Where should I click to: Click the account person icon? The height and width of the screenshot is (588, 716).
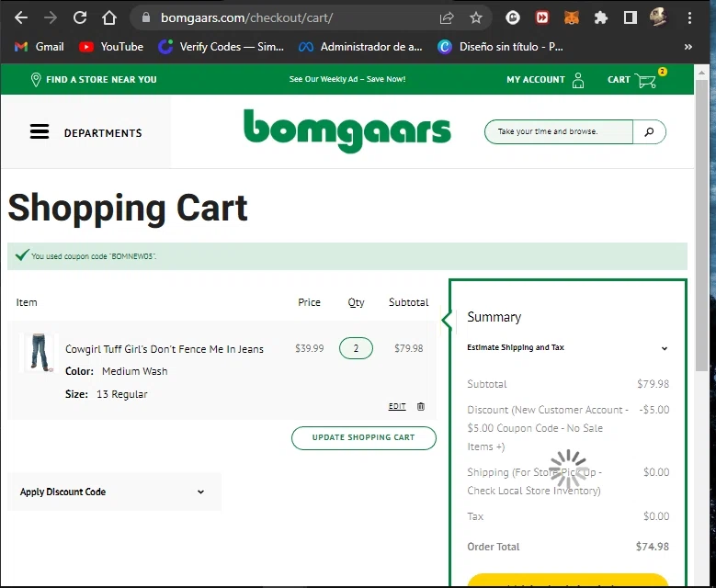(578, 80)
